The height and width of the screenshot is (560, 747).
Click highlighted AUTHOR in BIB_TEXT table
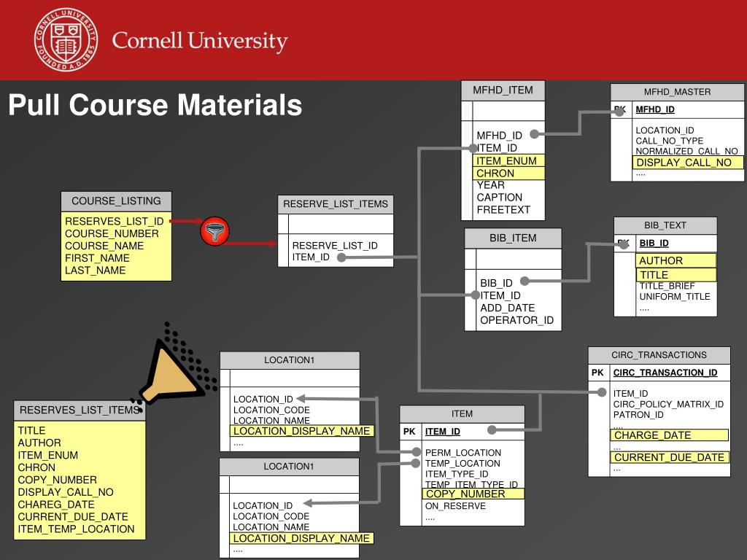676,260
